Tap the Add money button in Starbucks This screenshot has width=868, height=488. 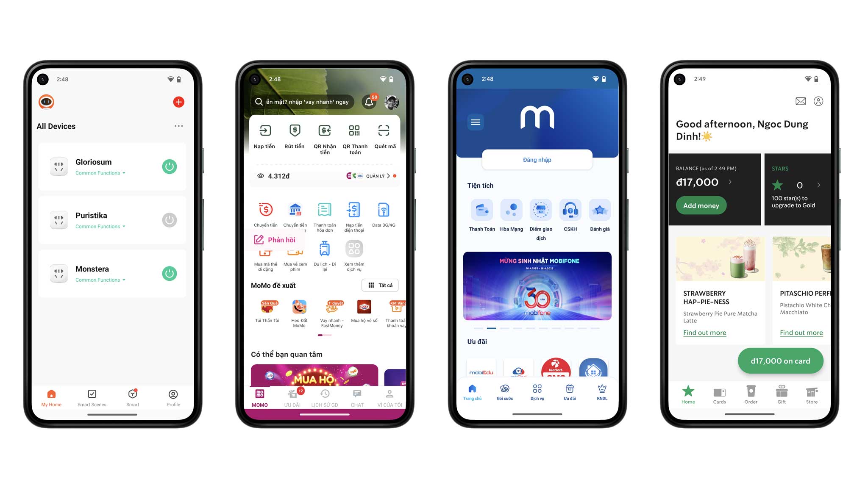tap(702, 205)
